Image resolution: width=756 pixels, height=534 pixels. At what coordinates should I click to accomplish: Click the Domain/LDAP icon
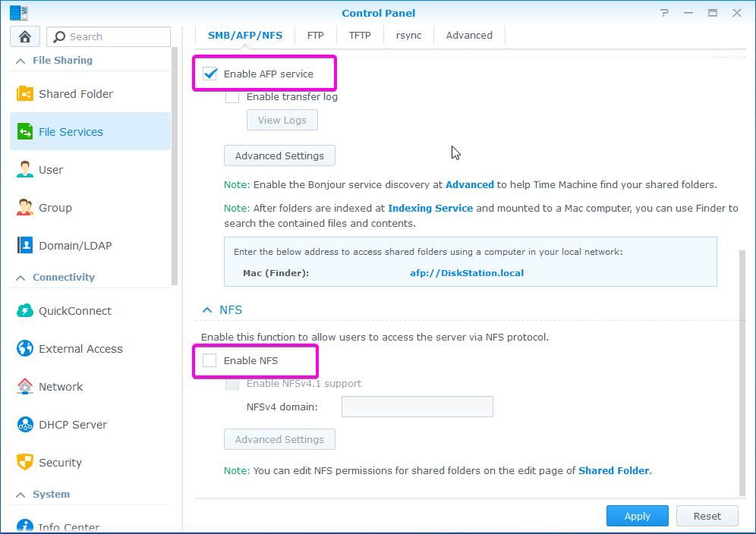[24, 245]
